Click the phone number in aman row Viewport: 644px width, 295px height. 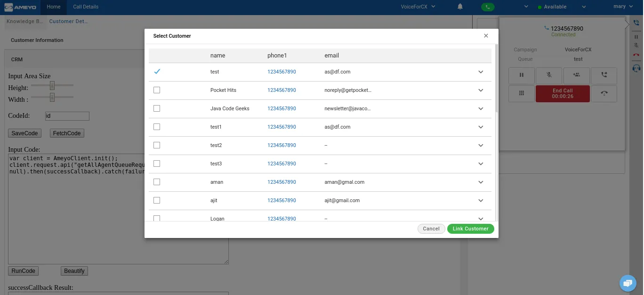pyautogui.click(x=282, y=182)
